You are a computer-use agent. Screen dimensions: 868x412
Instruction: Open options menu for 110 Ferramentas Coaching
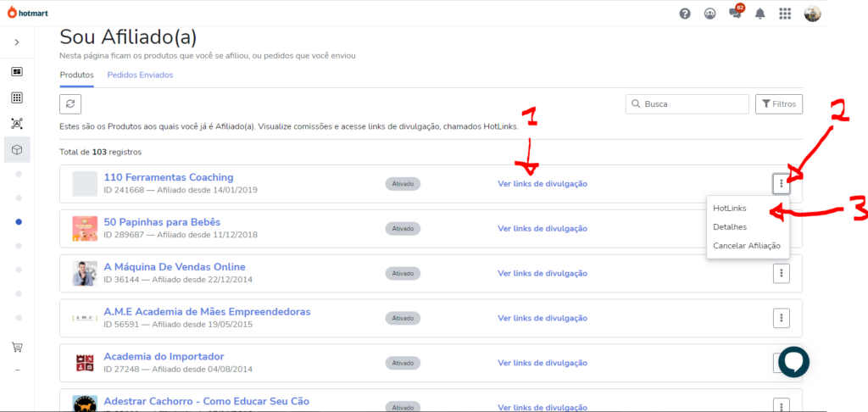782,183
